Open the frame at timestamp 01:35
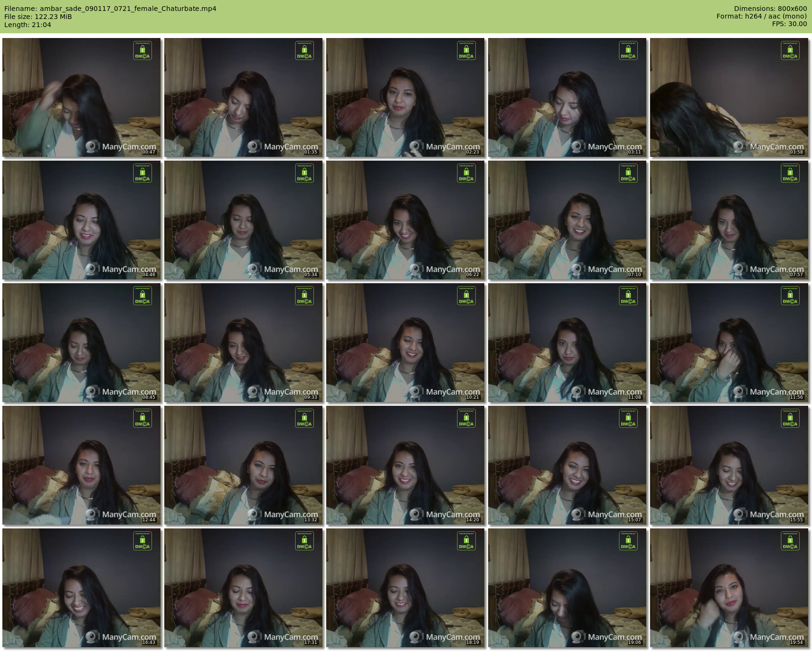 [x=244, y=97]
